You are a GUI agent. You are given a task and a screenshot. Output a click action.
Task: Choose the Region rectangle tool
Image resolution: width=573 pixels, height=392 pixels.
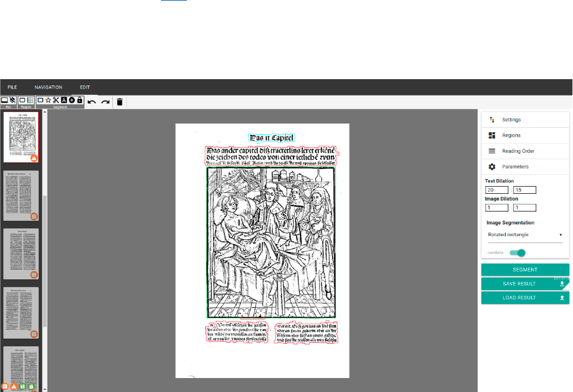[22, 100]
